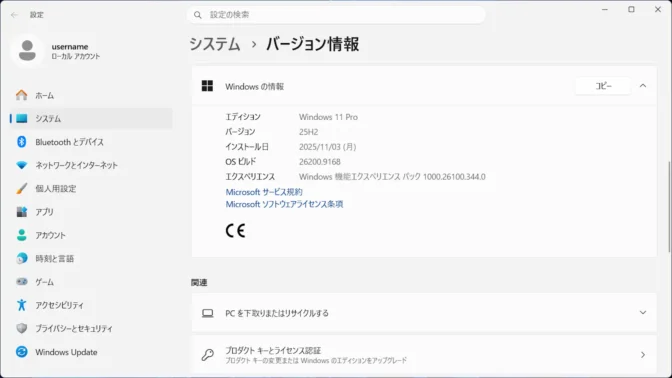This screenshot has height=378, width=672.
Task: Click the Privacy shield icon
Action: pos(21,328)
